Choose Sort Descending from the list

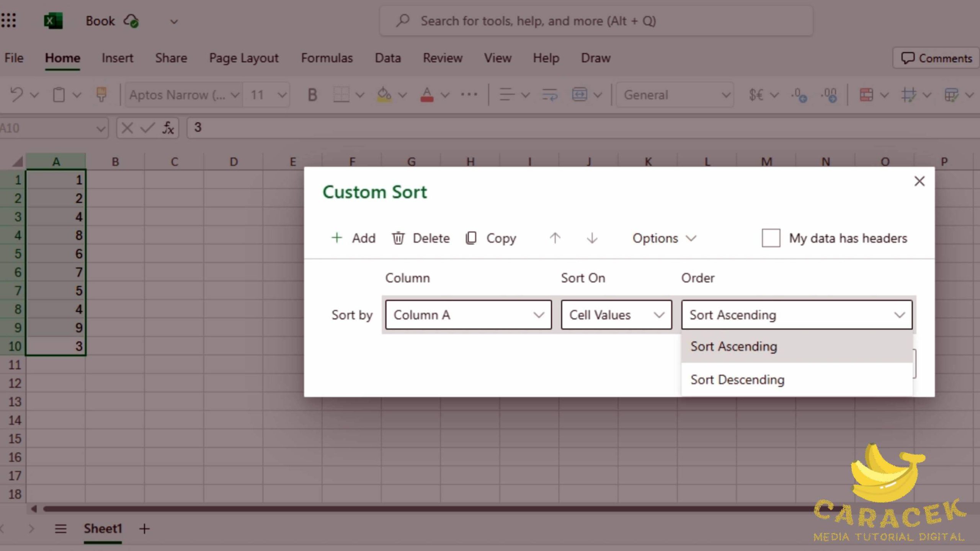[x=737, y=380]
